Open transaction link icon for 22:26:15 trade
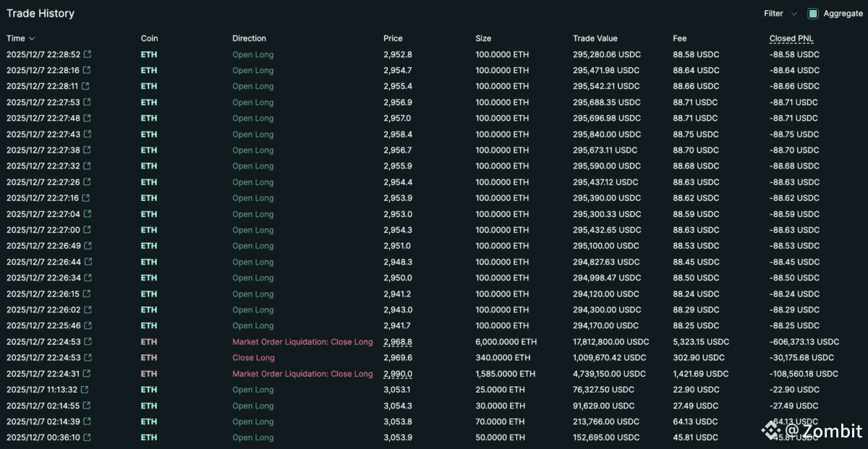 [87, 294]
